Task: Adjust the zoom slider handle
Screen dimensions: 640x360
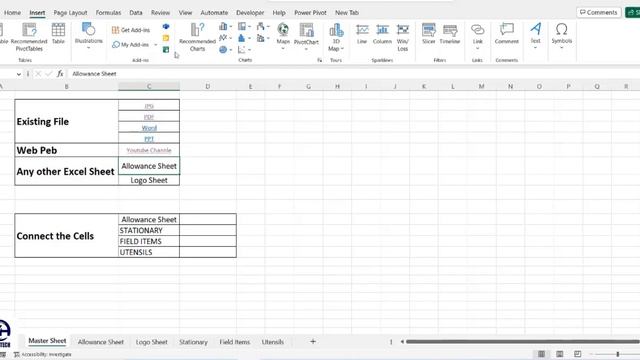Action: [x=618, y=354]
